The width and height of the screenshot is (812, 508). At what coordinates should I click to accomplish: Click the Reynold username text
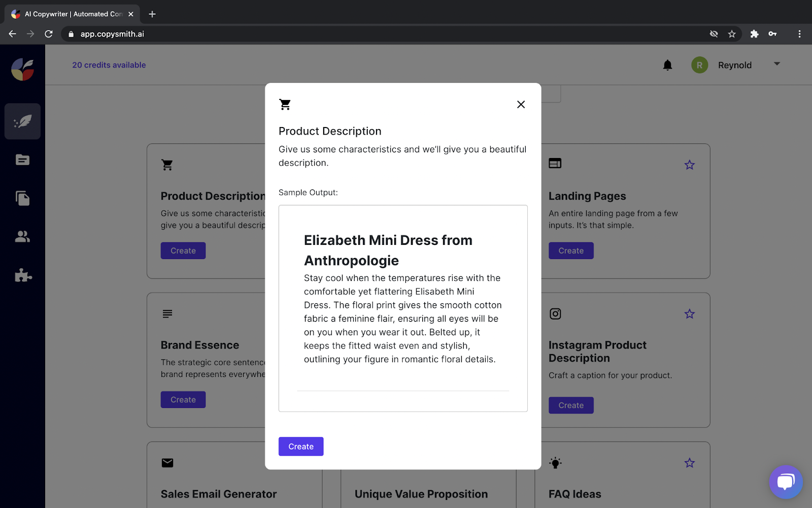[x=735, y=65]
